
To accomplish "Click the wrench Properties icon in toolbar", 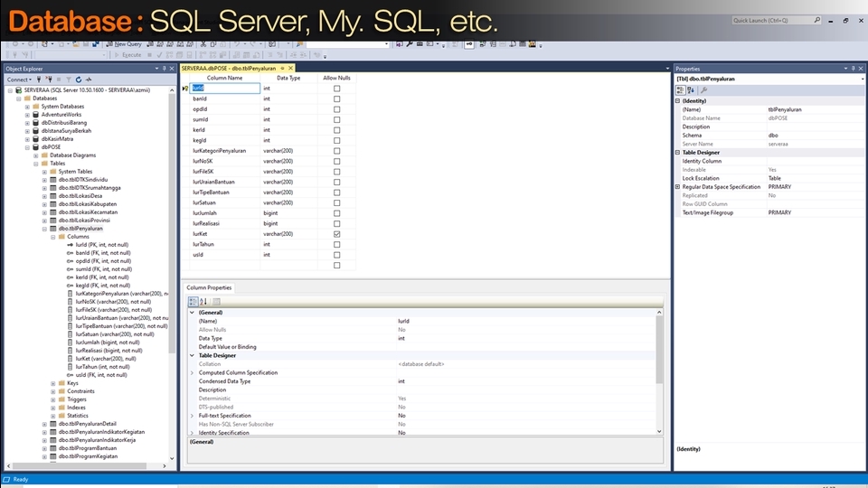I will tap(410, 43).
